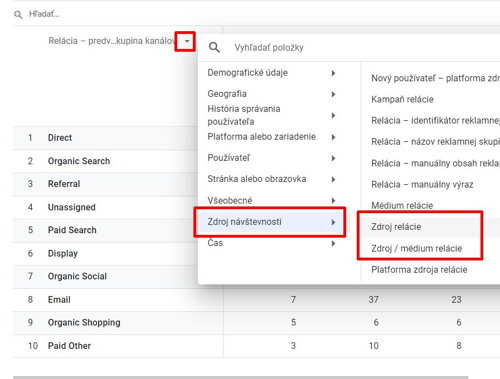
Task: Expand the arrow beside Používateľ
Action: [333, 158]
